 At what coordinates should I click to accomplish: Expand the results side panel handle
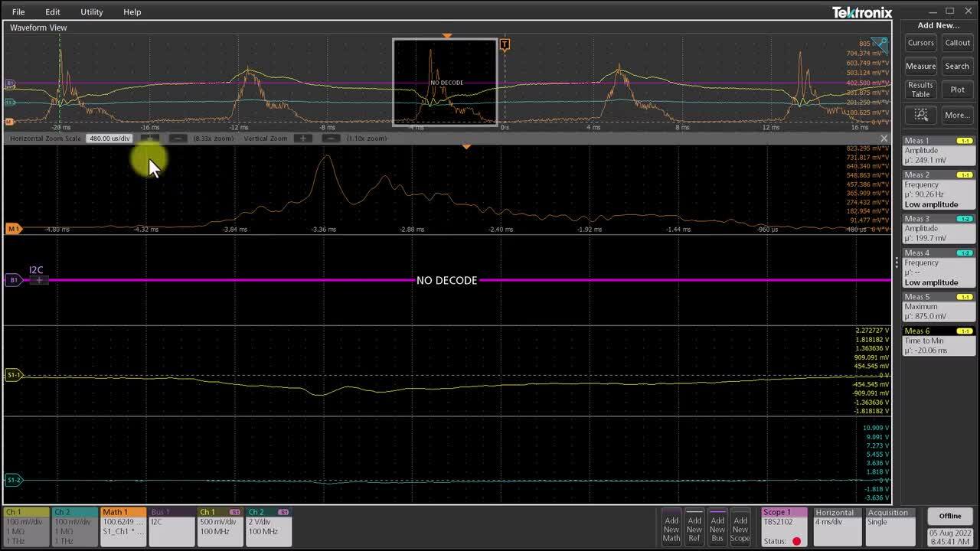coord(897,262)
